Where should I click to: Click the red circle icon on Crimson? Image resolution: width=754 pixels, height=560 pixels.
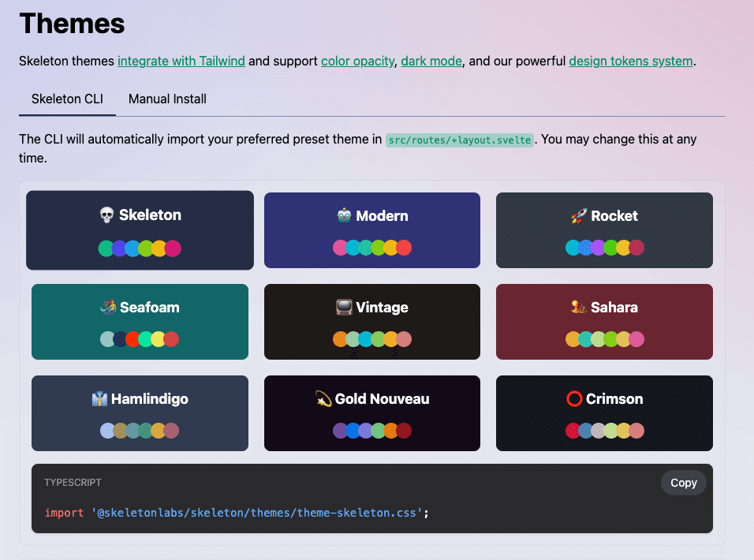pos(574,398)
